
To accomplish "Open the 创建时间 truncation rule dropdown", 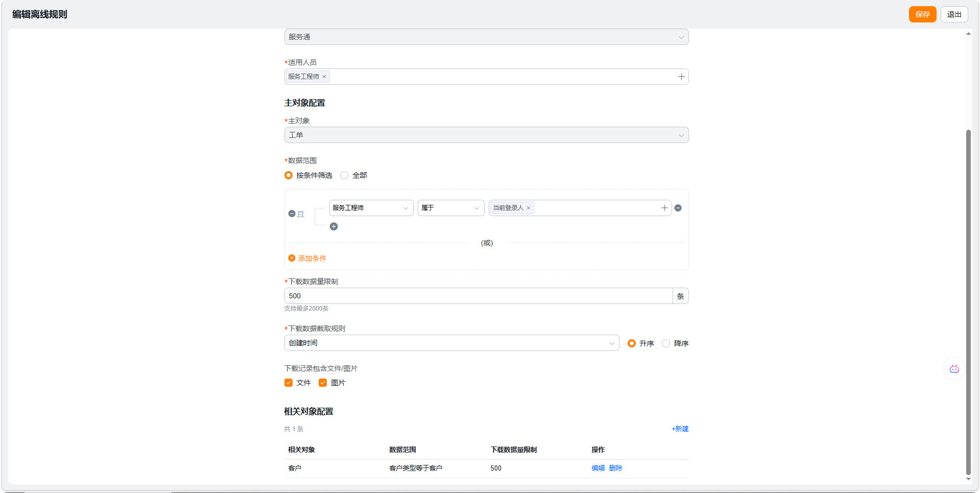I will coord(451,343).
